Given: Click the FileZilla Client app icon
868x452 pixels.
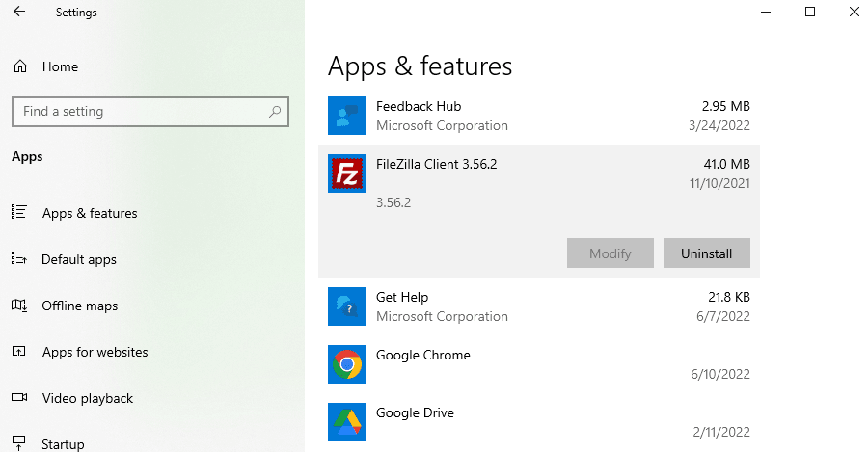Looking at the screenshot, I should 347,173.
